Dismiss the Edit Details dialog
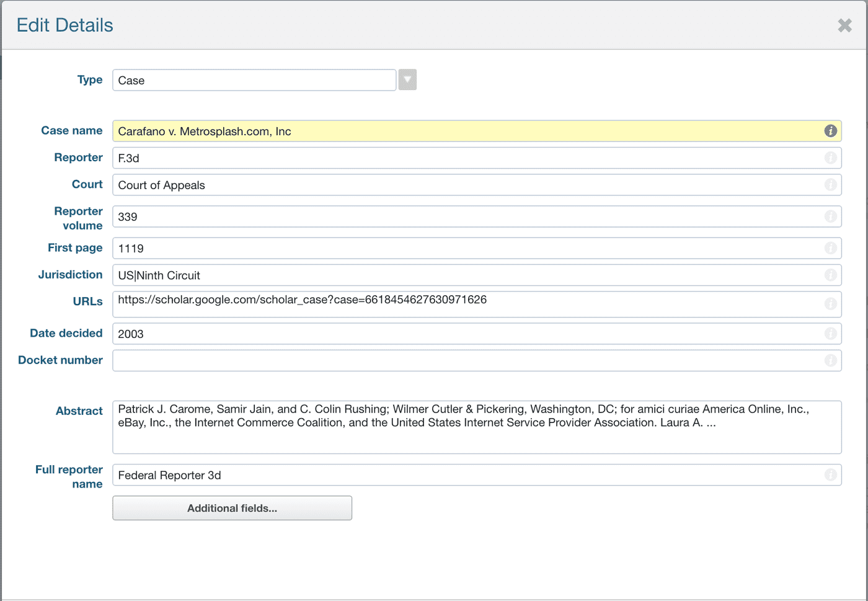This screenshot has width=868, height=601. coord(844,25)
